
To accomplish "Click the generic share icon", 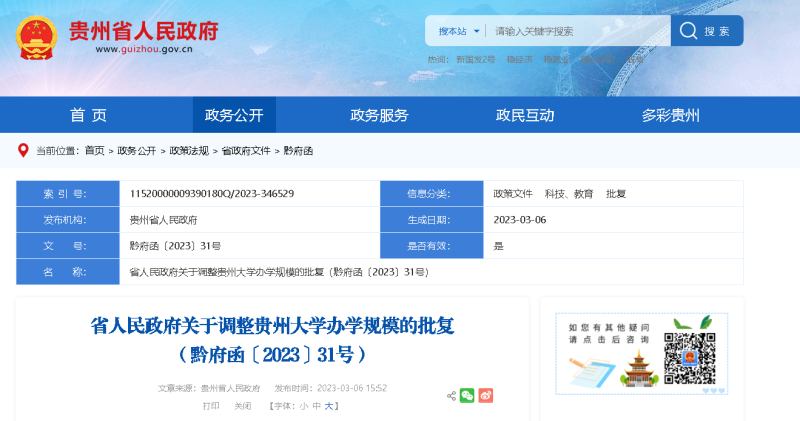I will tap(450, 395).
